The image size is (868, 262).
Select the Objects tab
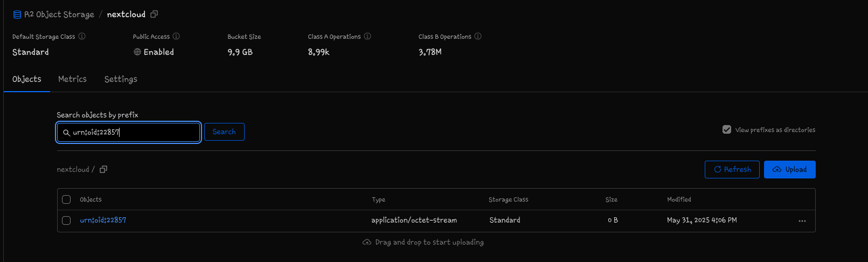pyautogui.click(x=27, y=79)
